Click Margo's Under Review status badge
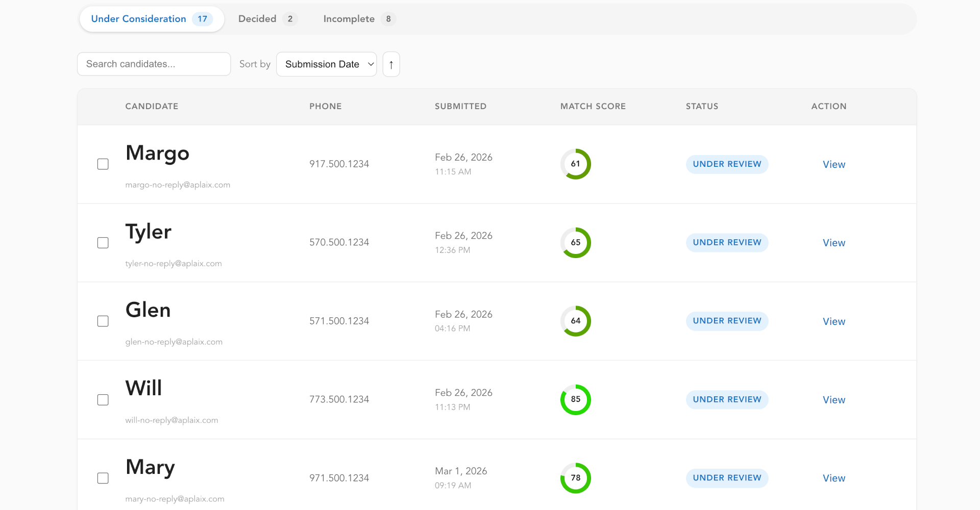The height and width of the screenshot is (510, 980). (x=727, y=164)
